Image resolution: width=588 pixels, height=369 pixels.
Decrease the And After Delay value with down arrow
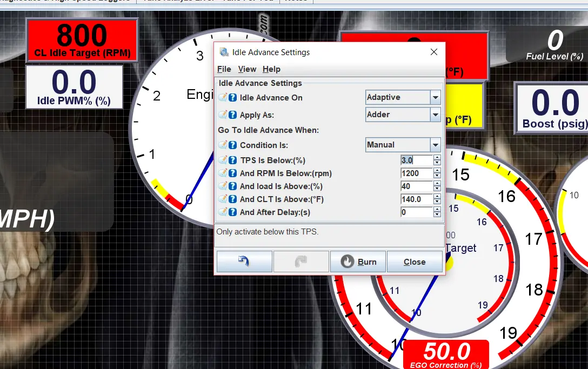click(x=437, y=215)
